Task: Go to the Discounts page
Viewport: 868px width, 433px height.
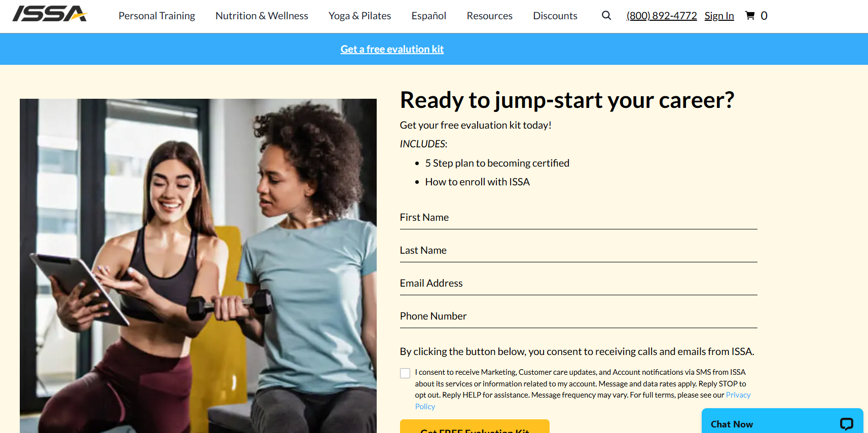Action: click(555, 16)
